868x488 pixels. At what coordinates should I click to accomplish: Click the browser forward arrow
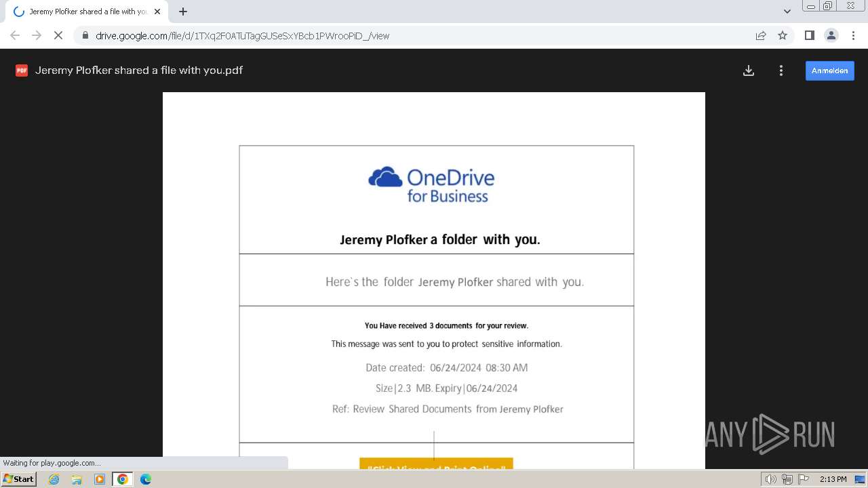click(x=37, y=35)
